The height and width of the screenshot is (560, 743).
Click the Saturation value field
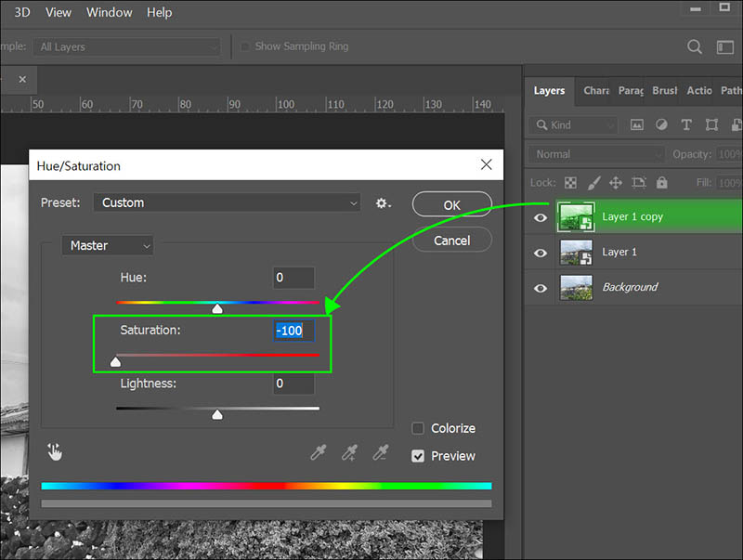click(x=293, y=331)
